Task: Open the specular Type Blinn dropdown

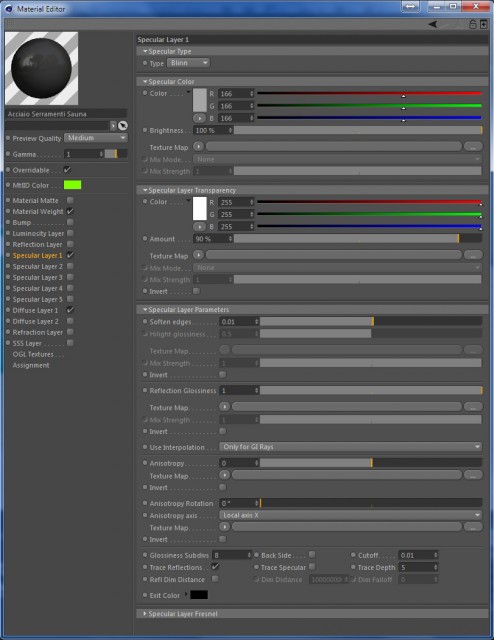Action: click(x=188, y=63)
